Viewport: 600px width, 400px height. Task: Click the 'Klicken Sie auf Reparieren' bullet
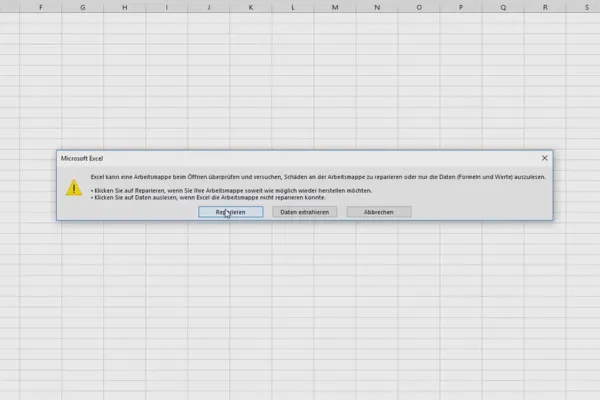tap(232, 190)
